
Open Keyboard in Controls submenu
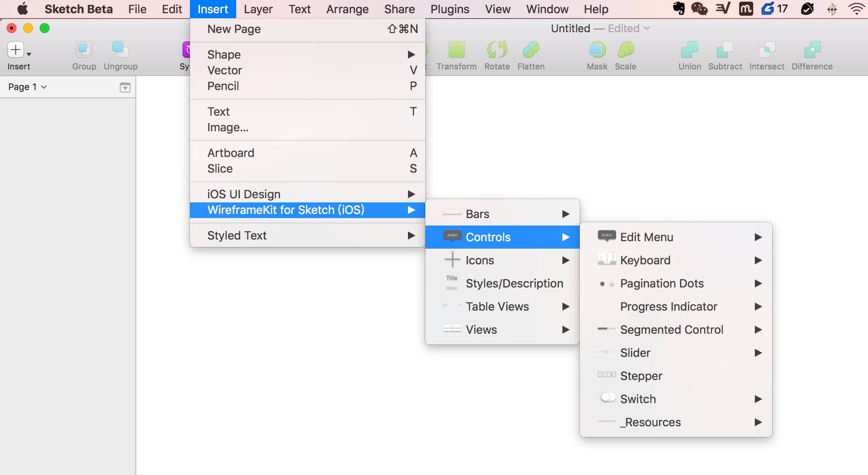[x=676, y=260]
